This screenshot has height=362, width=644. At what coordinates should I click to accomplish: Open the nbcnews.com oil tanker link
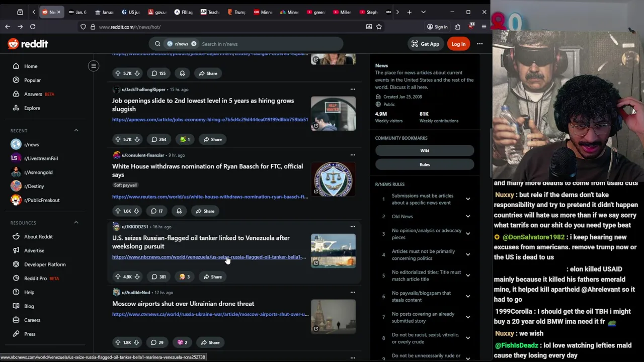point(209,257)
